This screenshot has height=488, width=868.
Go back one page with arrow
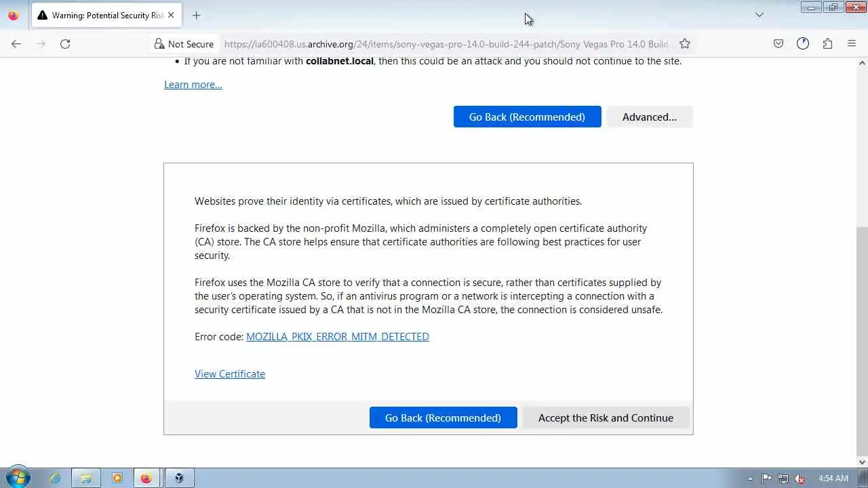pyautogui.click(x=16, y=43)
